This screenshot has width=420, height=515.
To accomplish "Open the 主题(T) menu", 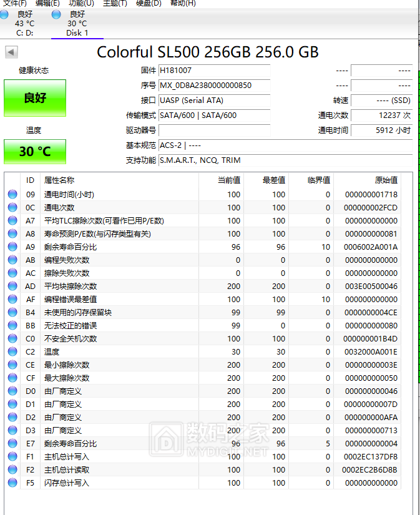I will (114, 3).
